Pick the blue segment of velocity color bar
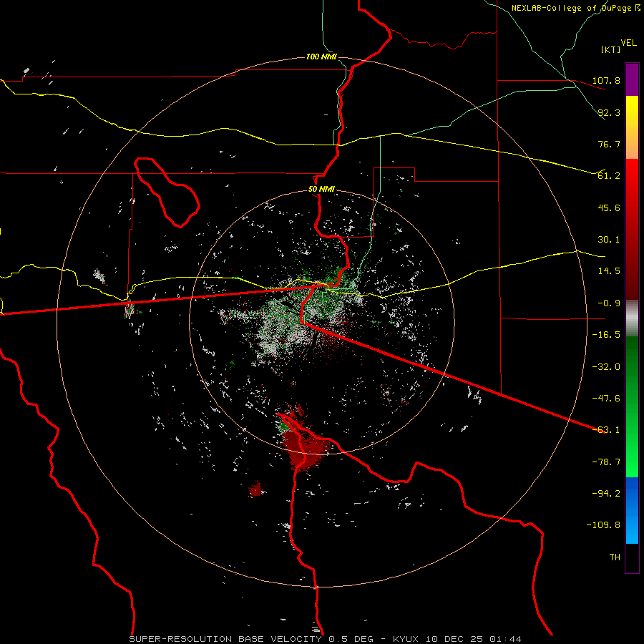Viewport: 644px width, 644px height. coord(632,510)
